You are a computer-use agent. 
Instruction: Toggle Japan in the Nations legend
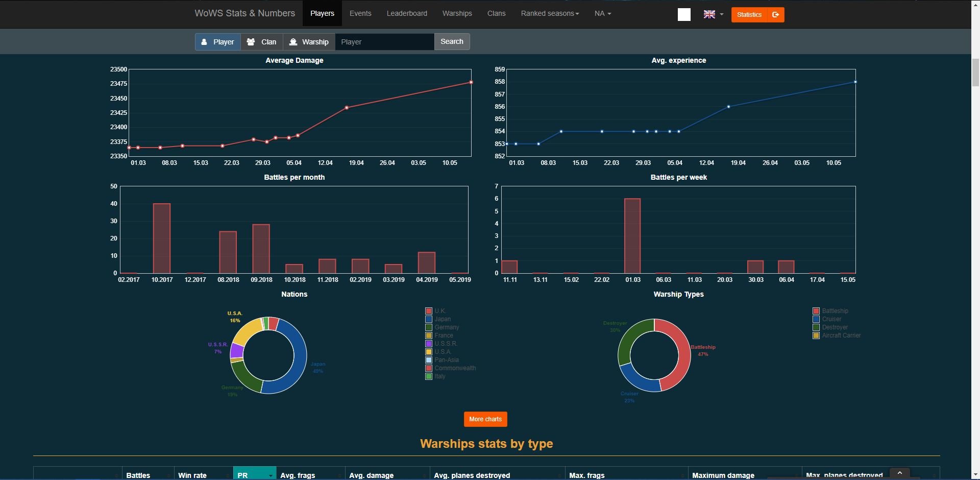point(442,319)
